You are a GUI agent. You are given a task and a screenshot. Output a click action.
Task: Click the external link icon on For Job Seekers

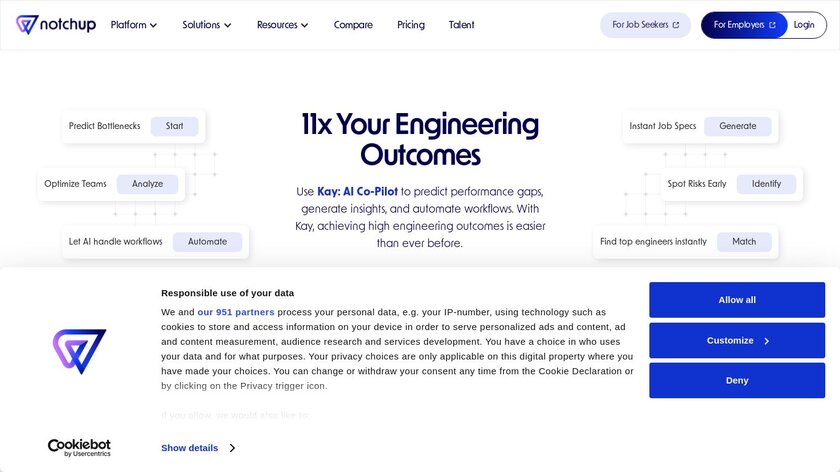point(676,25)
